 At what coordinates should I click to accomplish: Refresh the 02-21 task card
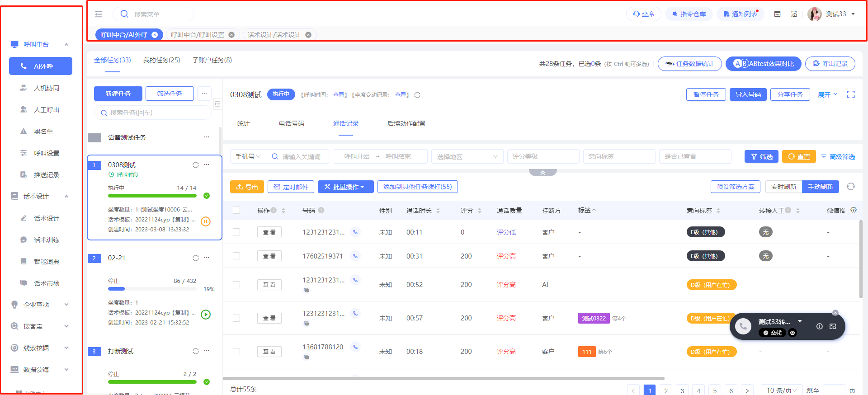pos(196,258)
